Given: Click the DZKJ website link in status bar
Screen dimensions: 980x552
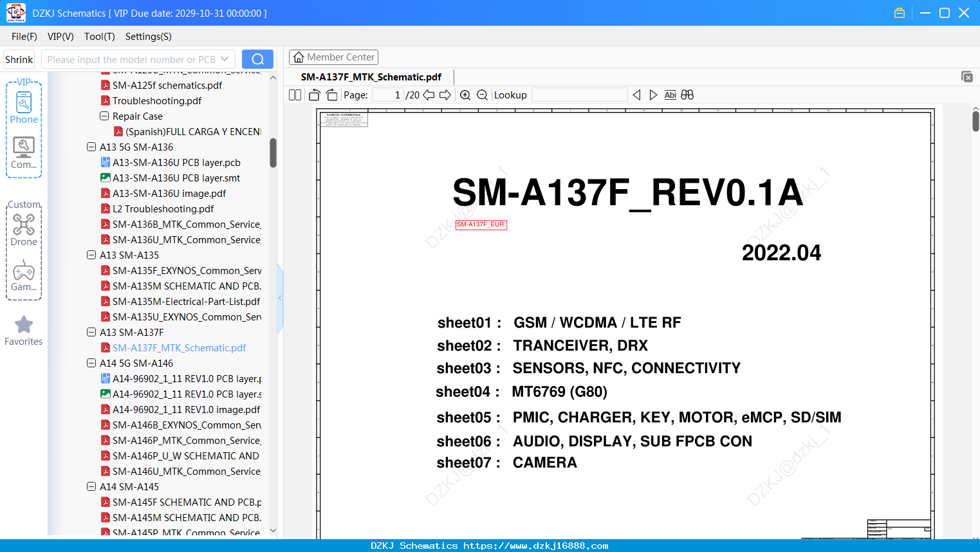Looking at the screenshot, I should (536, 546).
